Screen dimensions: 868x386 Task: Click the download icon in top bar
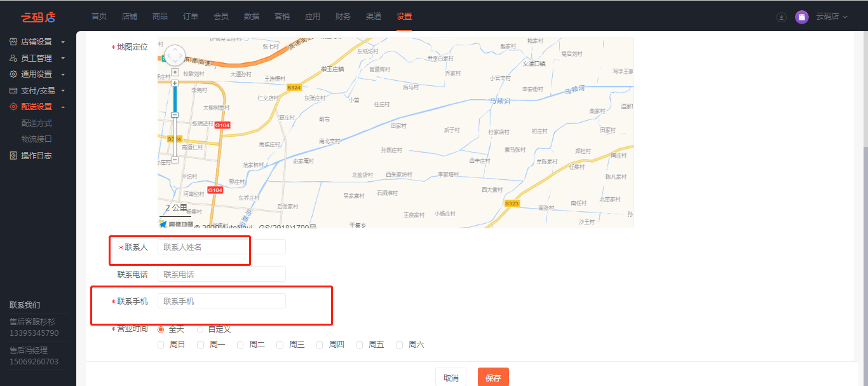[x=782, y=17]
